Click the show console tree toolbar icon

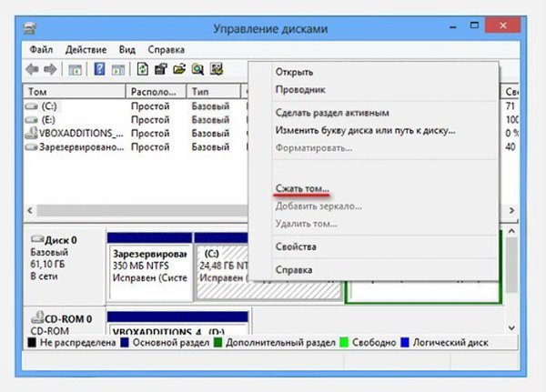tap(75, 70)
